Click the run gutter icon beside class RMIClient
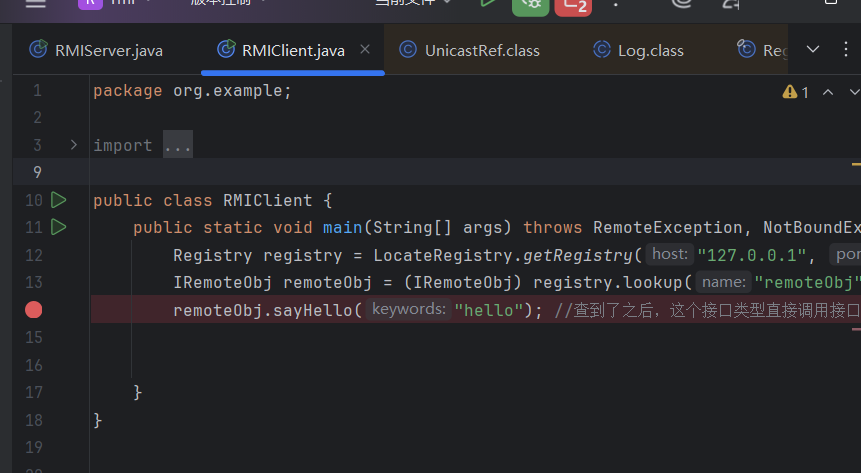 coord(58,200)
